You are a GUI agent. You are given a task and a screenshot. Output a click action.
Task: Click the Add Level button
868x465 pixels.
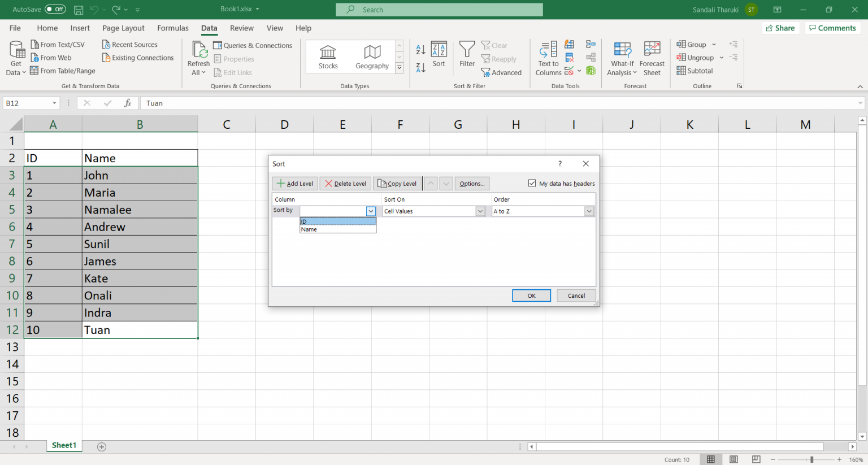coord(294,183)
